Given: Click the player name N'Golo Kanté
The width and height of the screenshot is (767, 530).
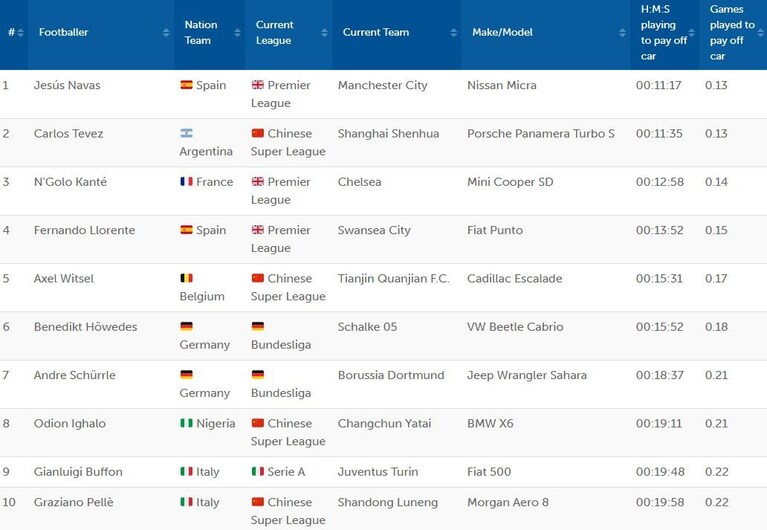Looking at the screenshot, I should 70,182.
